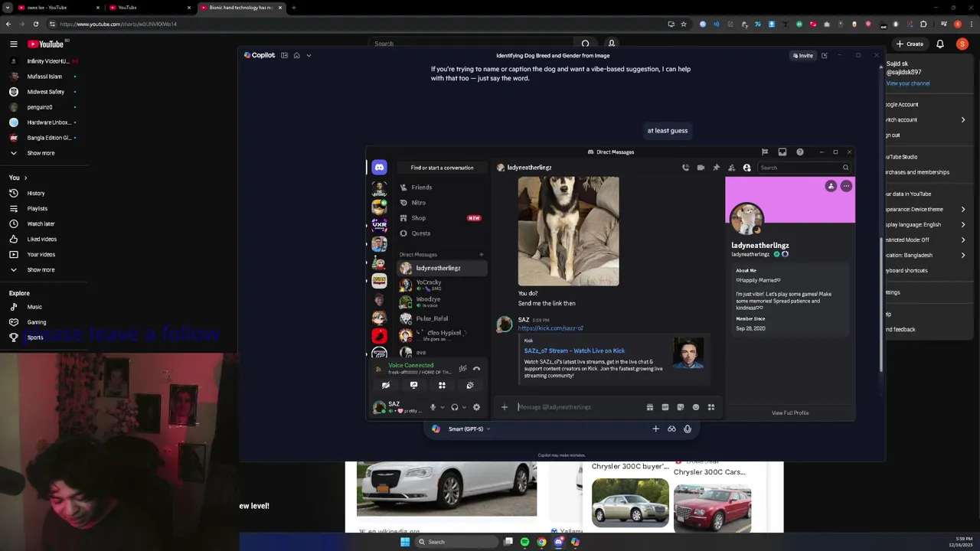Share your screen in voice panel
Viewport: 980px width, 551px height.
(413, 385)
